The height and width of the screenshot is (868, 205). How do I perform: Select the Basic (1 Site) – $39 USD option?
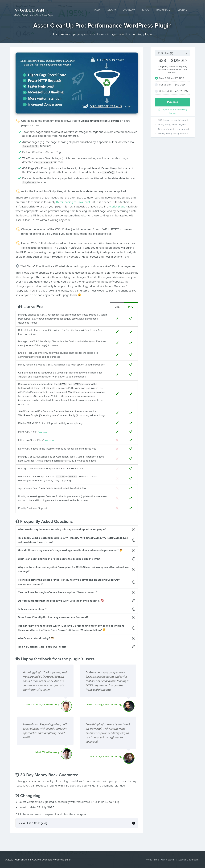click(169, 78)
